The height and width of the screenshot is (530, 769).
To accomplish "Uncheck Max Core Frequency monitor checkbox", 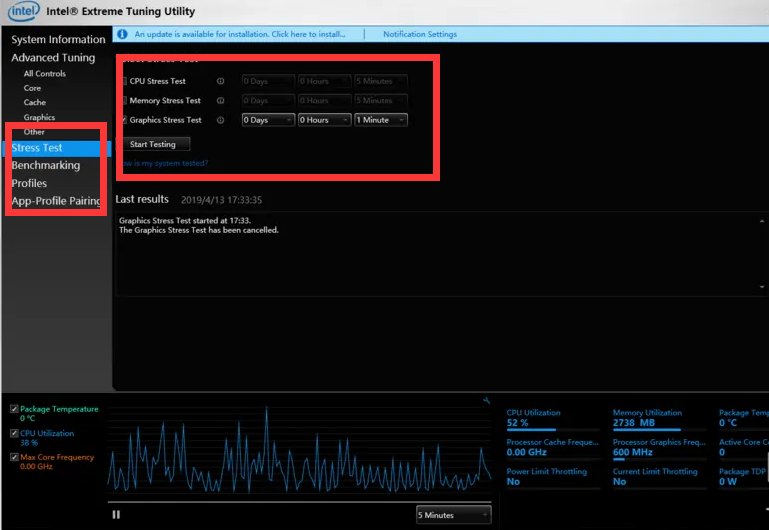I will pyautogui.click(x=14, y=457).
